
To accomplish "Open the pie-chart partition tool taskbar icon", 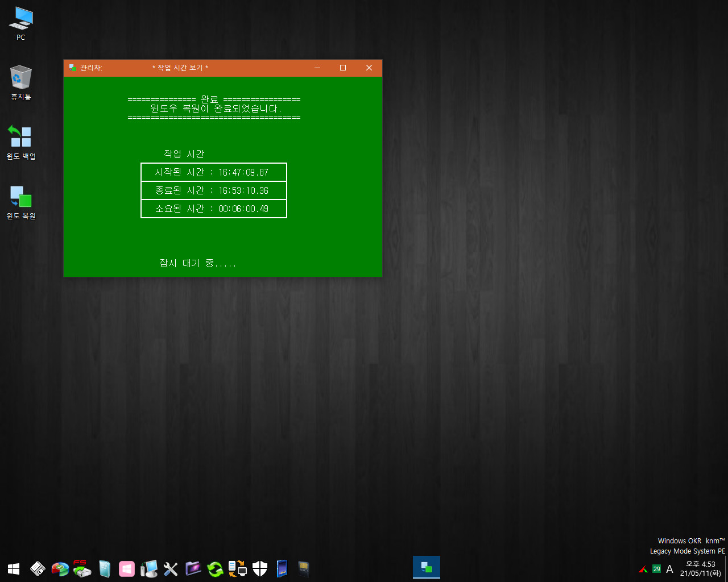I will (x=60, y=568).
